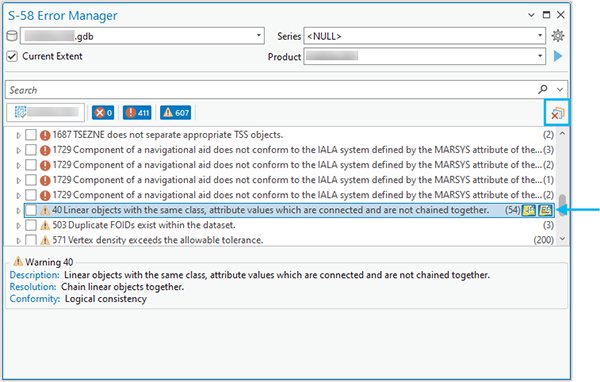The width and height of the screenshot is (600, 382).
Task: Click the error list scroll up arrow
Action: coord(562,134)
